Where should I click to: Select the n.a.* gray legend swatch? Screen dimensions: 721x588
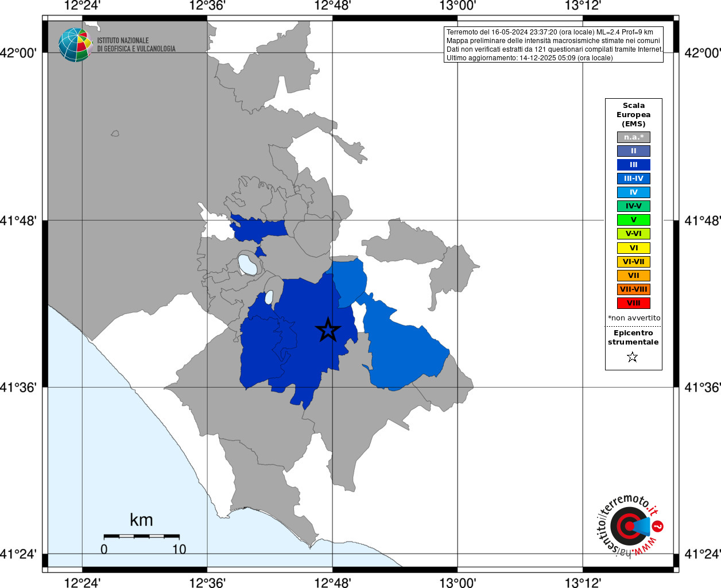(634, 137)
